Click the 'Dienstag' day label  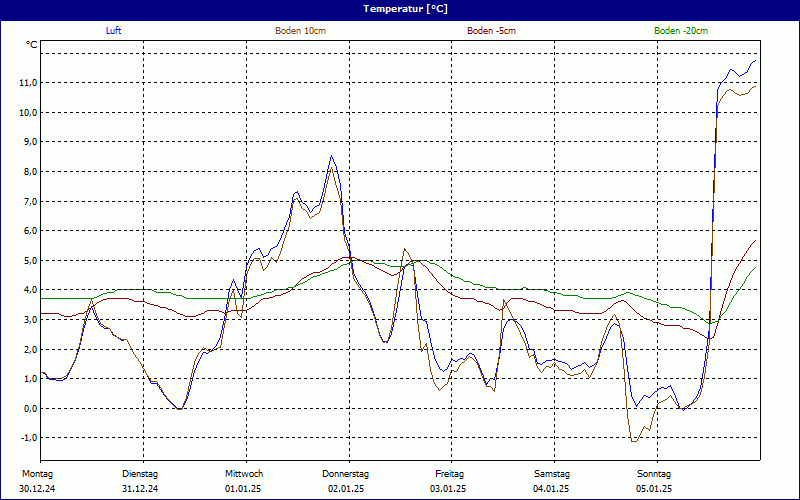pos(140,474)
